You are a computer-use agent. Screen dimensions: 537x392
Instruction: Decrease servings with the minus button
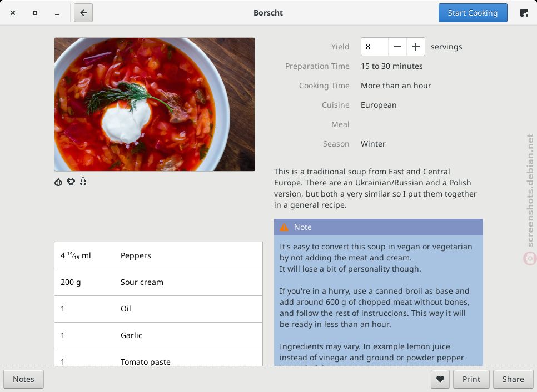(x=397, y=47)
